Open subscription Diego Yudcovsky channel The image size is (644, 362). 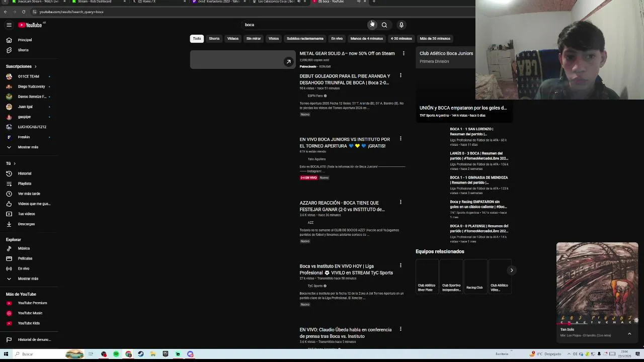(x=29, y=86)
